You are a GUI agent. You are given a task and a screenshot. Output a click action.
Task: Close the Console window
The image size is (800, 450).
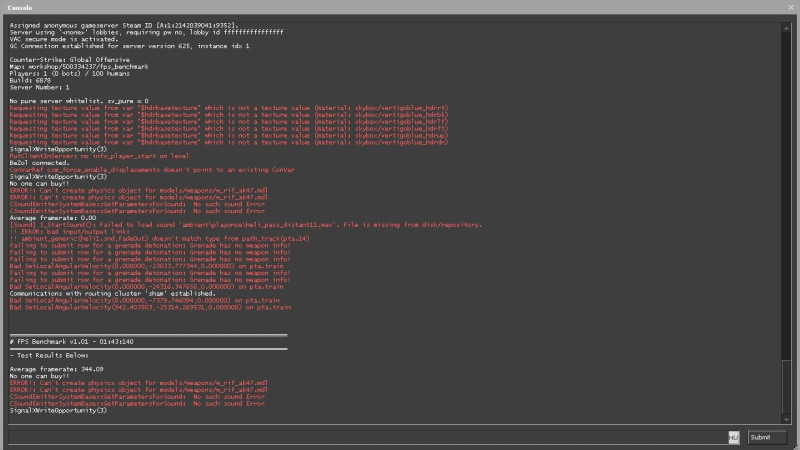coord(791,7)
